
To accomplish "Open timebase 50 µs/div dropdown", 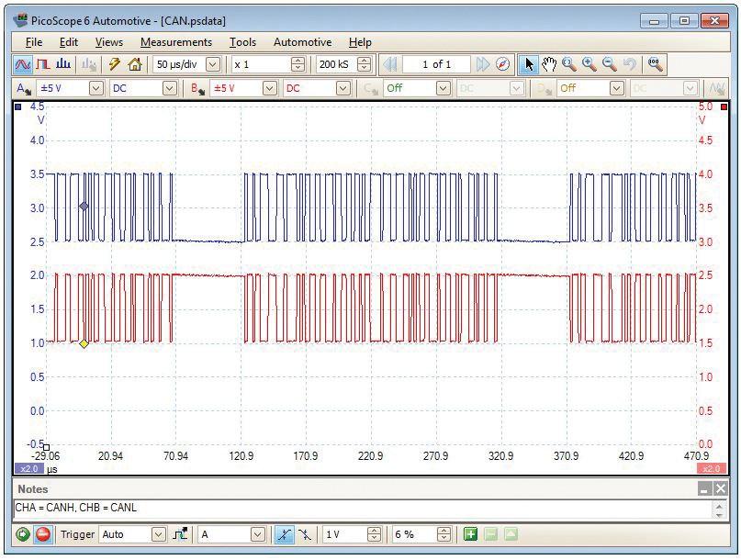I will pyautogui.click(x=213, y=64).
